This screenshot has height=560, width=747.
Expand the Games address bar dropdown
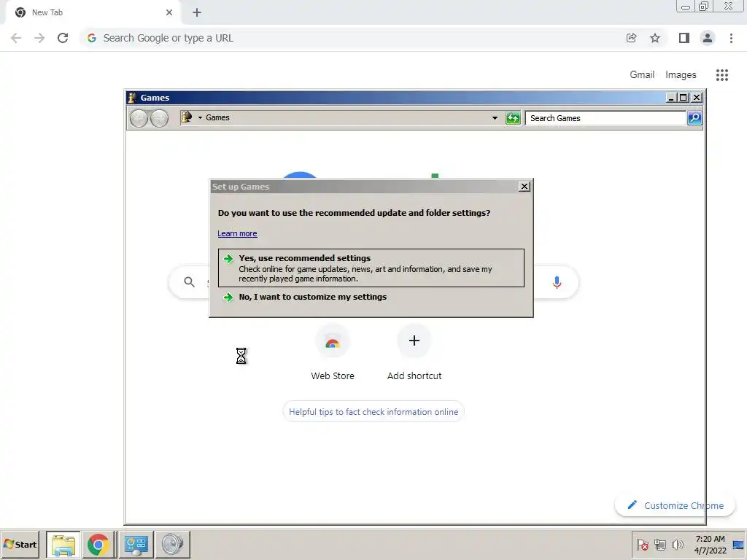coord(495,118)
